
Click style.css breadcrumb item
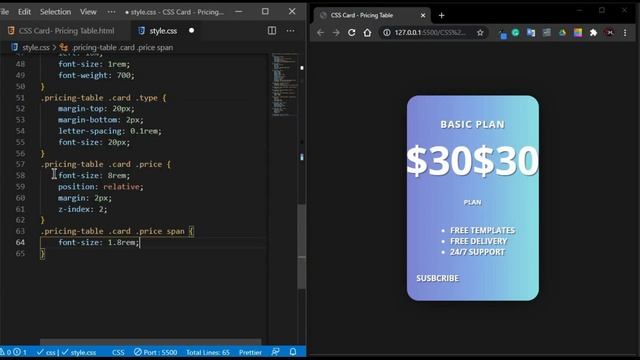[36, 47]
